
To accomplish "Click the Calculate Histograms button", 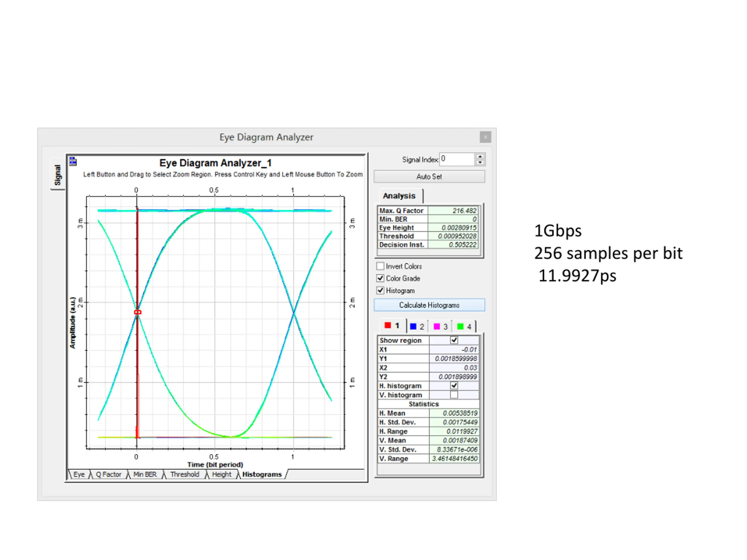I will (429, 305).
